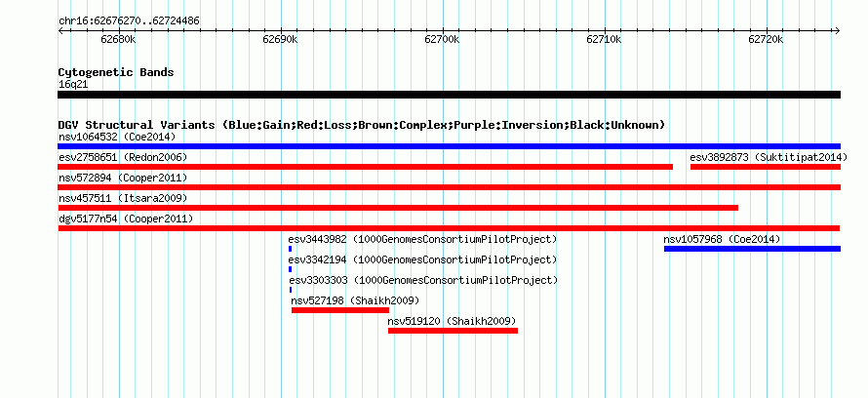Image resolution: width=868 pixels, height=398 pixels.
Task: Click the left arrow of the ruler
Action: point(60,30)
